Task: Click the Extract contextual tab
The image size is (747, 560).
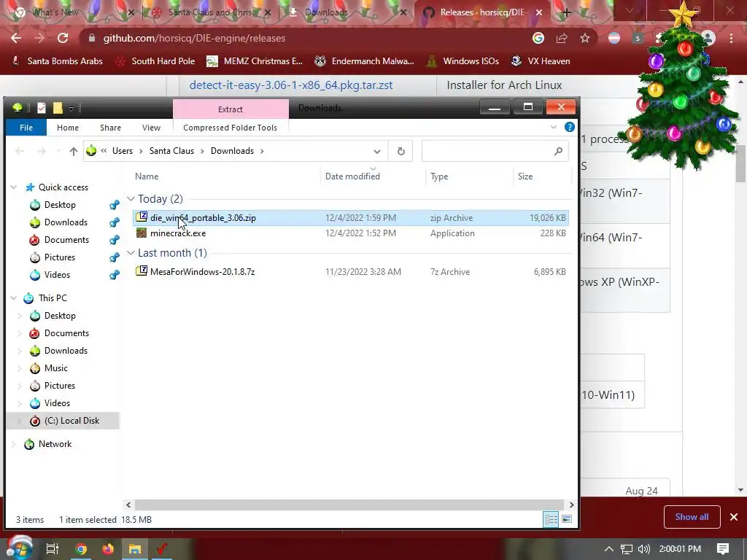Action: (231, 109)
